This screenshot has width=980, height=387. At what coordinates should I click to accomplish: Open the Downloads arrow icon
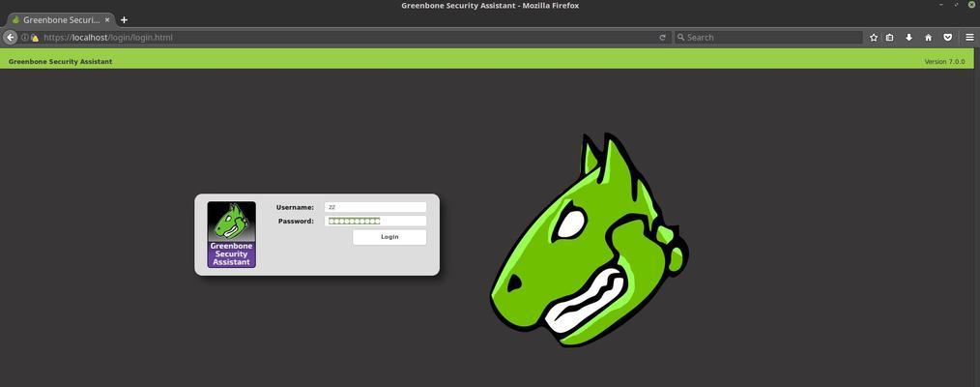click(x=908, y=38)
